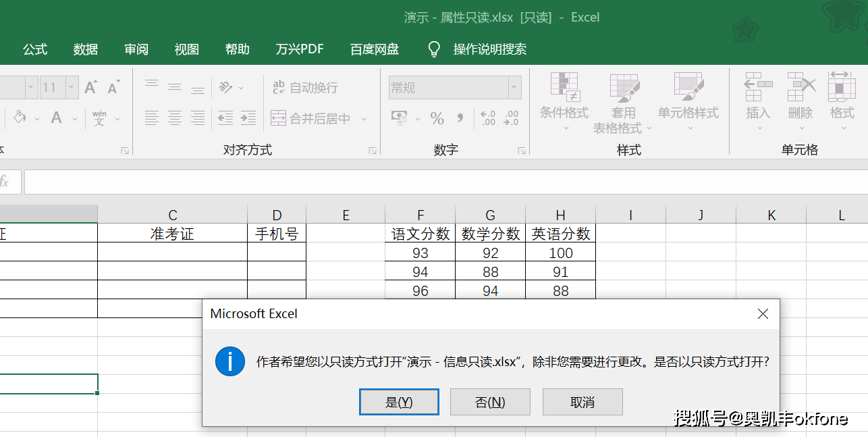Select the 英语分数 header cell

pyautogui.click(x=561, y=234)
